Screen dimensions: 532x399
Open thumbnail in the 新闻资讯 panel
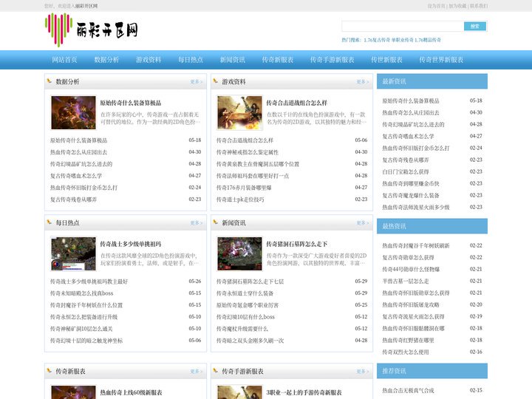(239, 253)
